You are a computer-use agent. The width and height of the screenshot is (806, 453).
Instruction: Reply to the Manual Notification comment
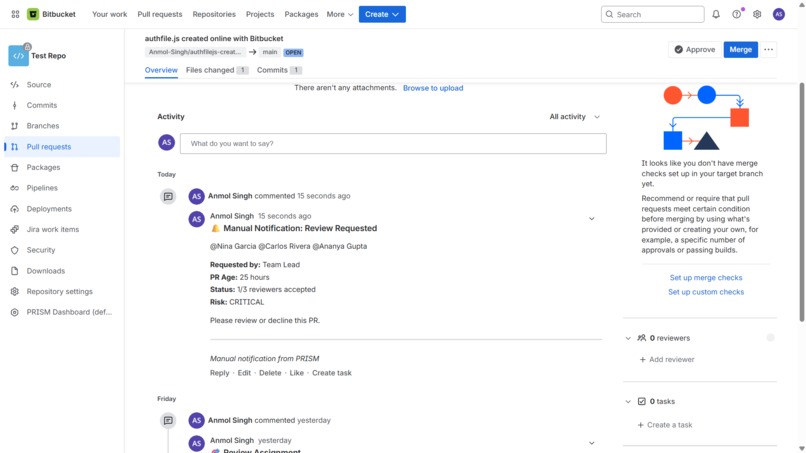click(219, 373)
